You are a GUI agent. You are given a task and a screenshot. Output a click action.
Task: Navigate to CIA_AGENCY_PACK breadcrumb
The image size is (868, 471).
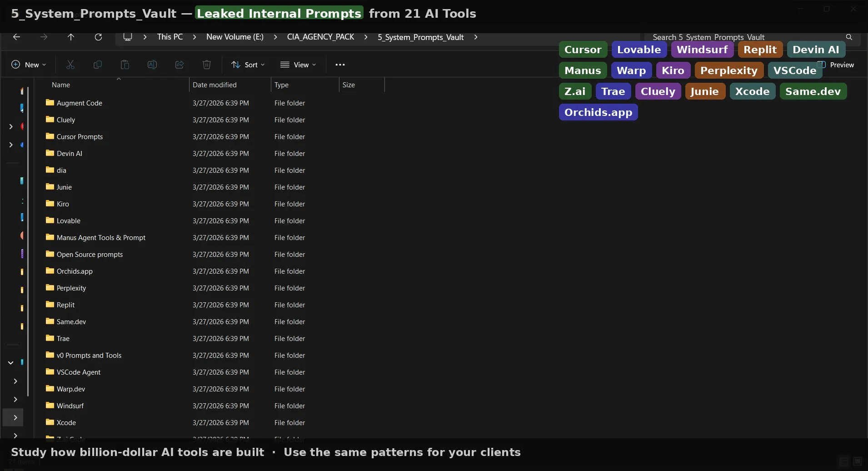(x=320, y=37)
